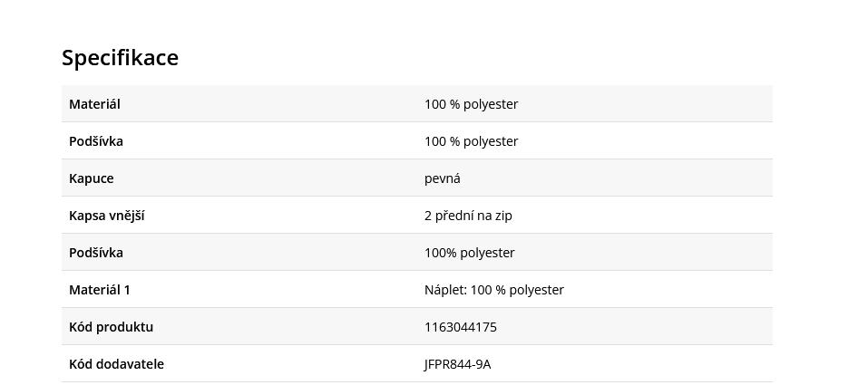Screen dimensions: 868x385
Task: Select the Kapuce row label
Action: 92,178
